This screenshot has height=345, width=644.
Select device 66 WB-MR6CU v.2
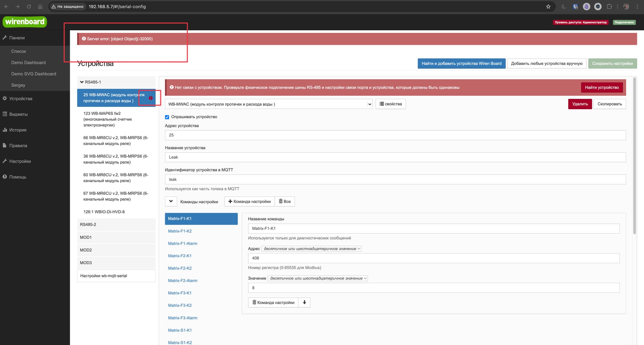coord(116,141)
